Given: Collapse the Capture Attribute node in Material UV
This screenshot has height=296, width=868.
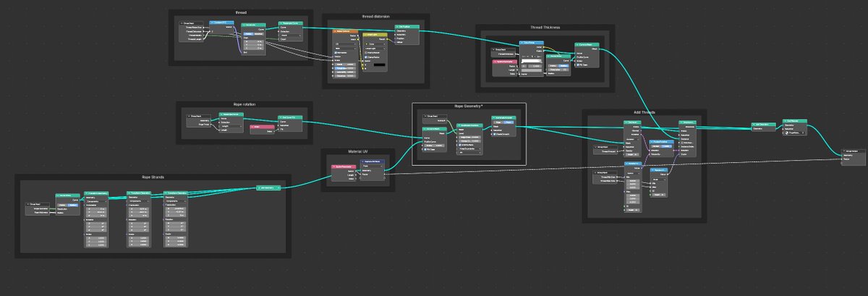Looking at the screenshot, I should click(363, 161).
